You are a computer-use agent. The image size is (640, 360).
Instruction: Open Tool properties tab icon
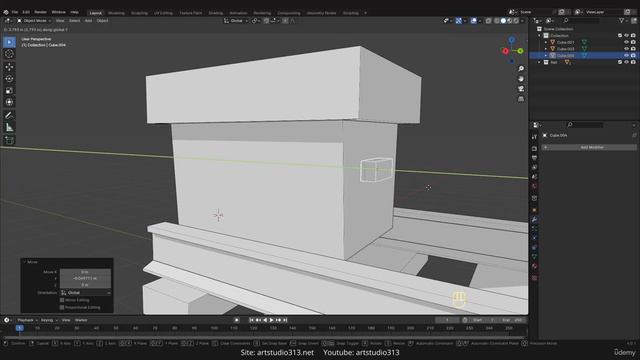coord(534,137)
